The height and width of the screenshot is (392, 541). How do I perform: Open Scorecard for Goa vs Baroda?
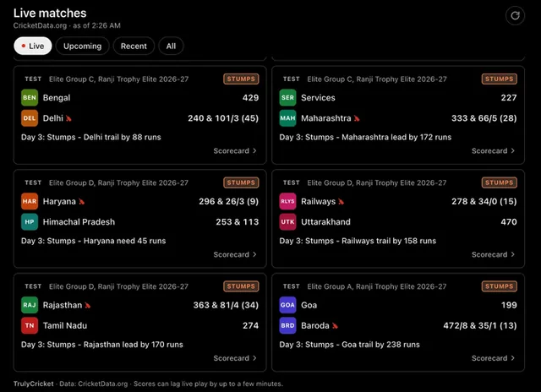[493, 358]
